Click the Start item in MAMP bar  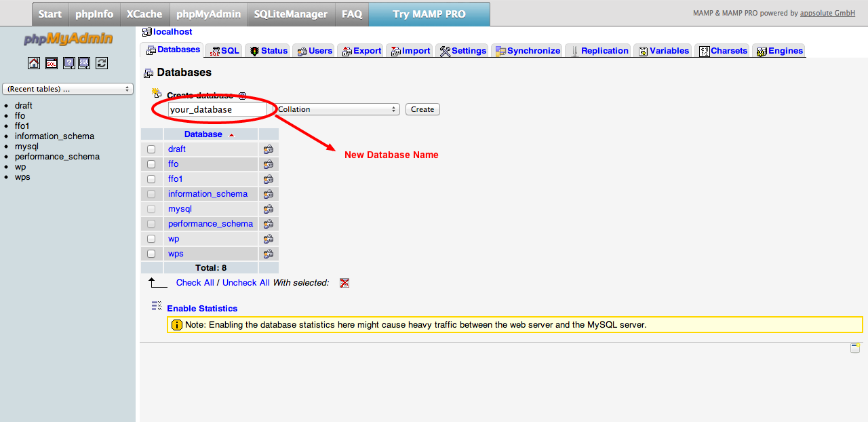[50, 14]
